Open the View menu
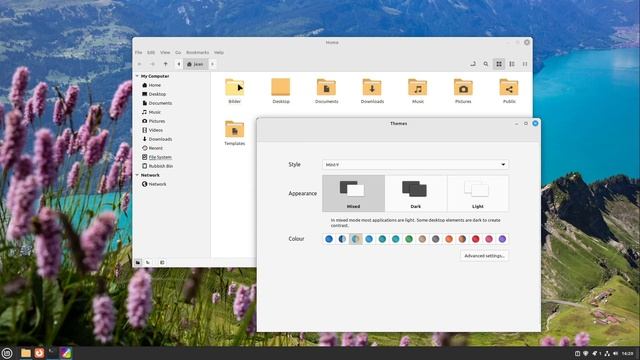640x360 pixels. tap(165, 53)
